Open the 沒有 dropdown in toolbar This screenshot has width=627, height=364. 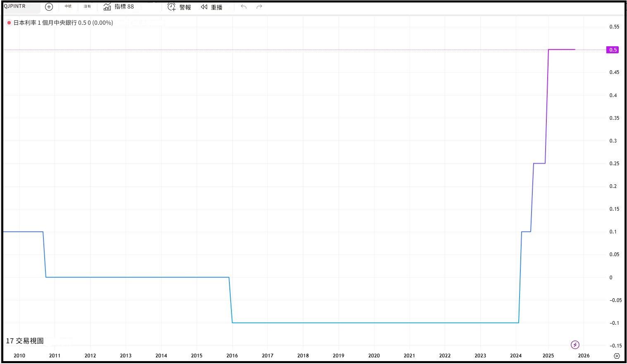[87, 7]
